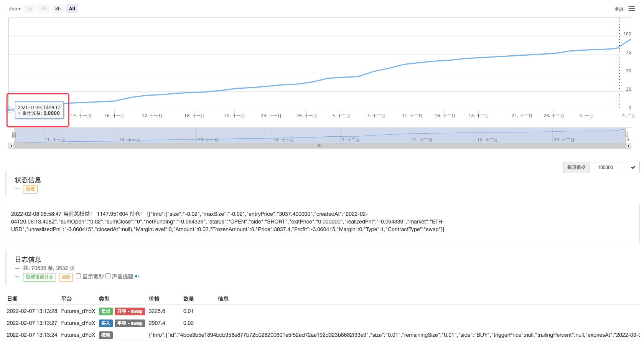The width and height of the screenshot is (644, 341).
Task: Click the 每页数据 label button
Action: 576,167
